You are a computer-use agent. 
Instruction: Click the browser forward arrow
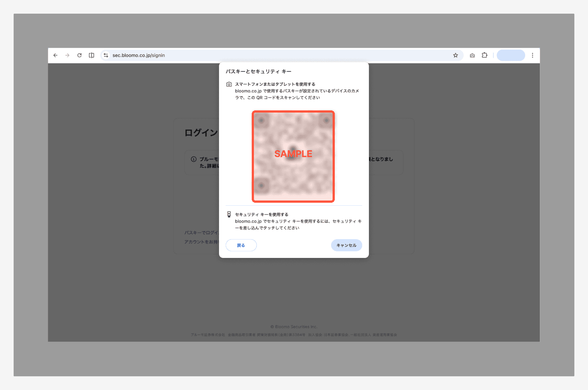click(67, 55)
